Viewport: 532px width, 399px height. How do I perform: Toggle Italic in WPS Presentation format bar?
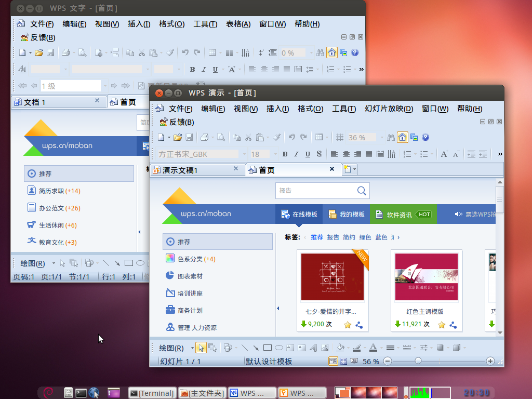[296, 154]
